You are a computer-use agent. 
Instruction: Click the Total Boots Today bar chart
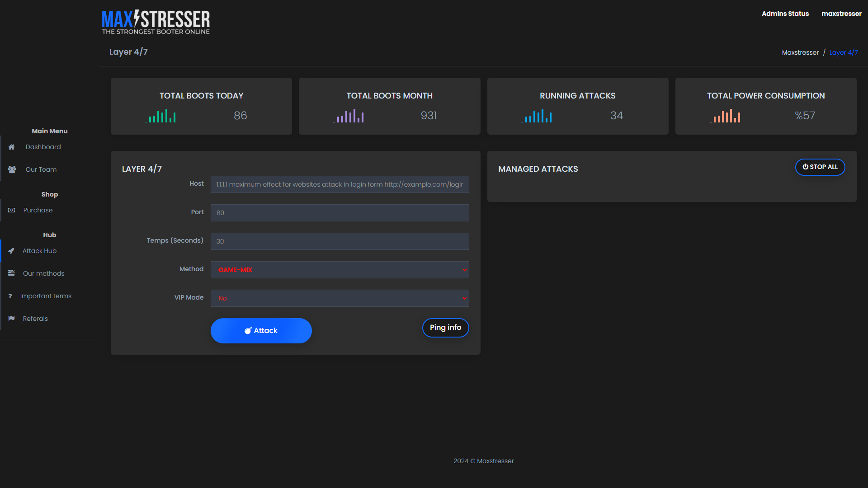click(x=160, y=116)
